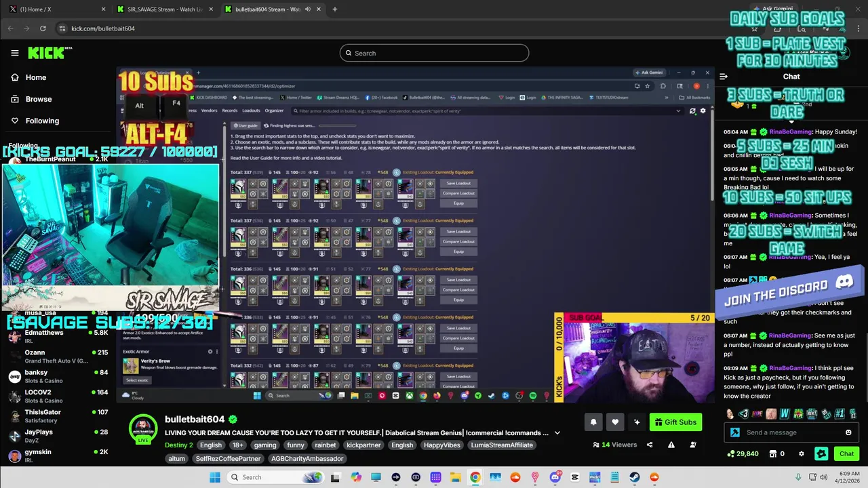
Task: Send message with the Chat button
Action: [x=846, y=453]
